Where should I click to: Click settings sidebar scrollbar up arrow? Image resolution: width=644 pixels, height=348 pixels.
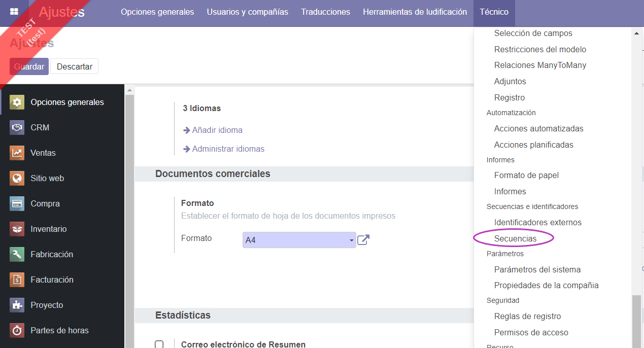point(129,91)
